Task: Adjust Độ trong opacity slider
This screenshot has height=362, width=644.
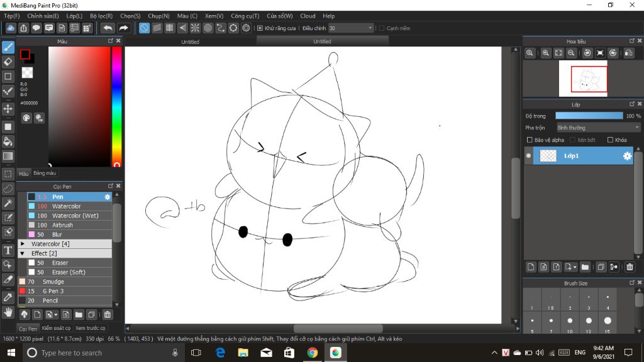Action: click(589, 116)
